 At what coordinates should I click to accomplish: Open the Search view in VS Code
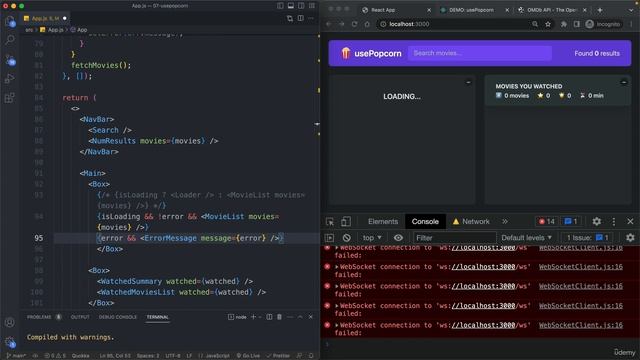[x=10, y=40]
